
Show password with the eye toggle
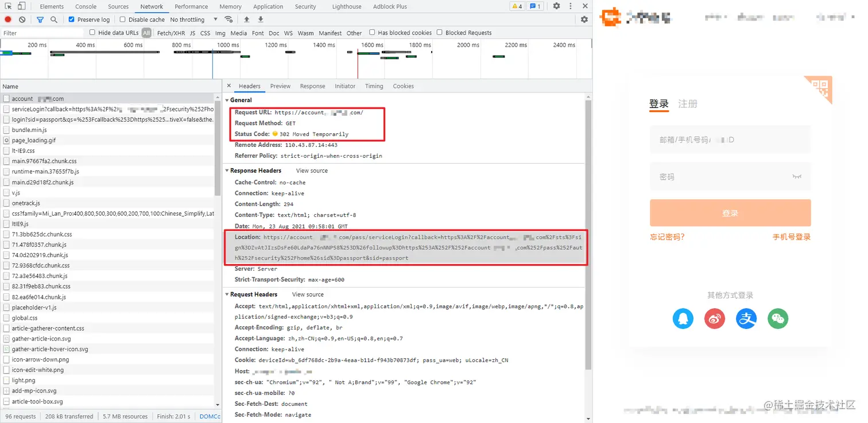click(796, 177)
